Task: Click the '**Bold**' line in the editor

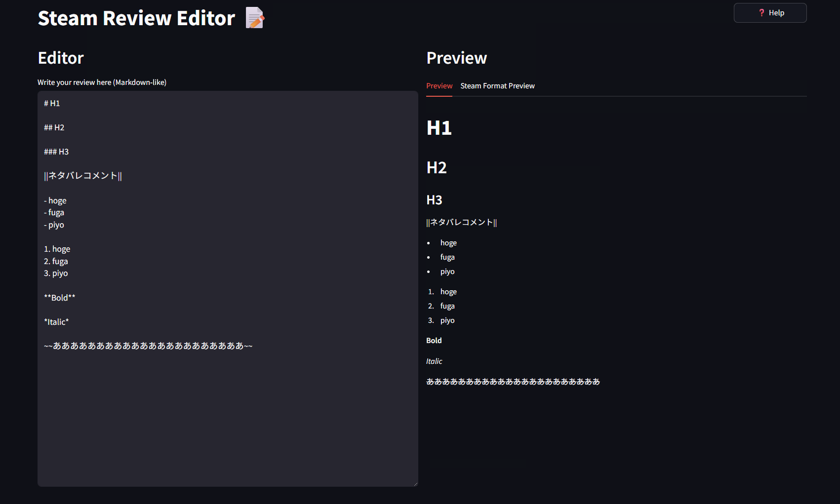Action: pyautogui.click(x=60, y=298)
